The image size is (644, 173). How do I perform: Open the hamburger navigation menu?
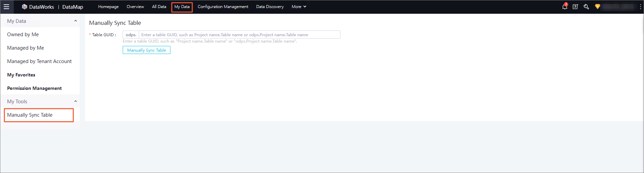pyautogui.click(x=6, y=7)
